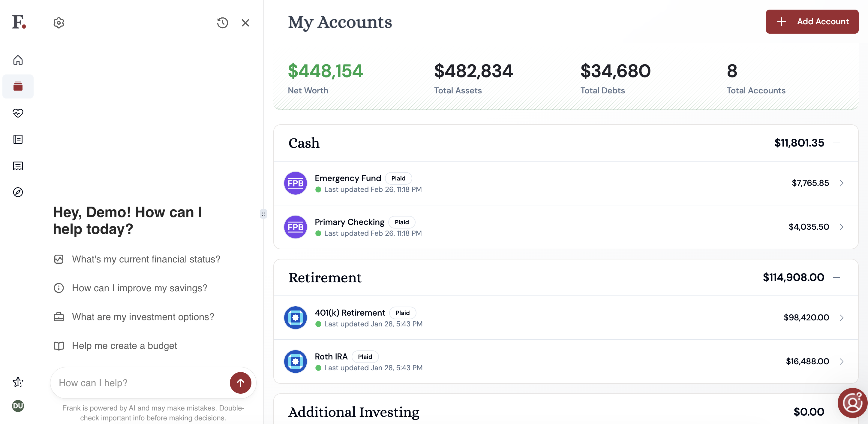Image resolution: width=868 pixels, height=424 pixels.
Task: Open 401(k) Retirement details chevron
Action: (x=841, y=317)
